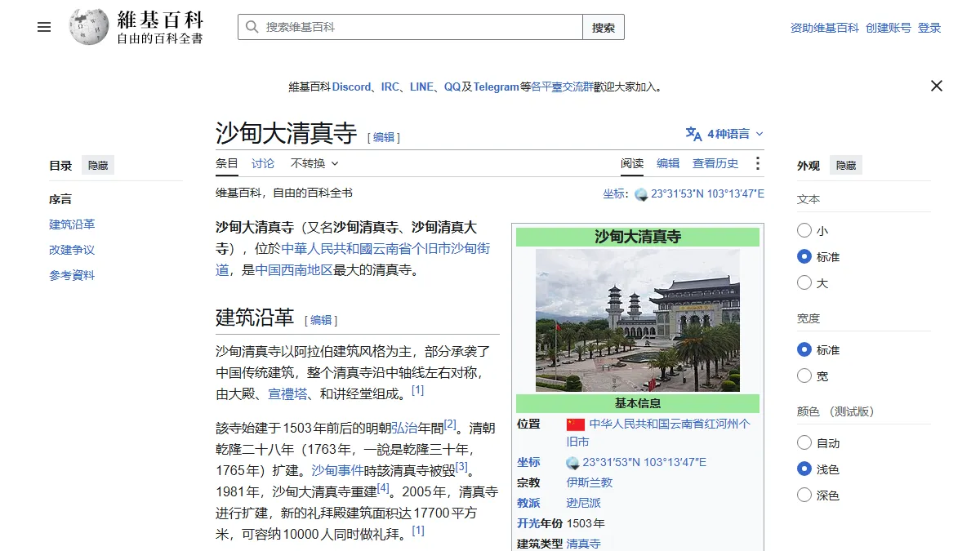Image resolution: width=980 pixels, height=551 pixels.
Task: Click the LINE link in banner
Action: (x=421, y=87)
